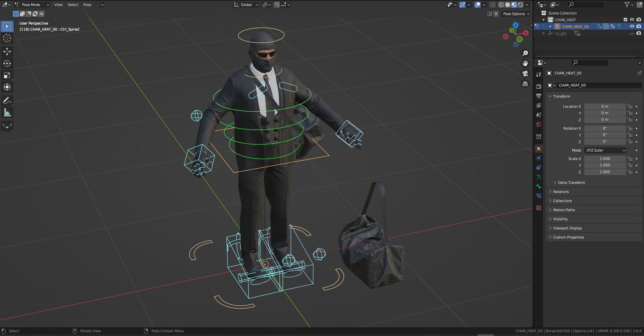Activate the Move tool
This screenshot has height=336, width=644.
(7, 51)
